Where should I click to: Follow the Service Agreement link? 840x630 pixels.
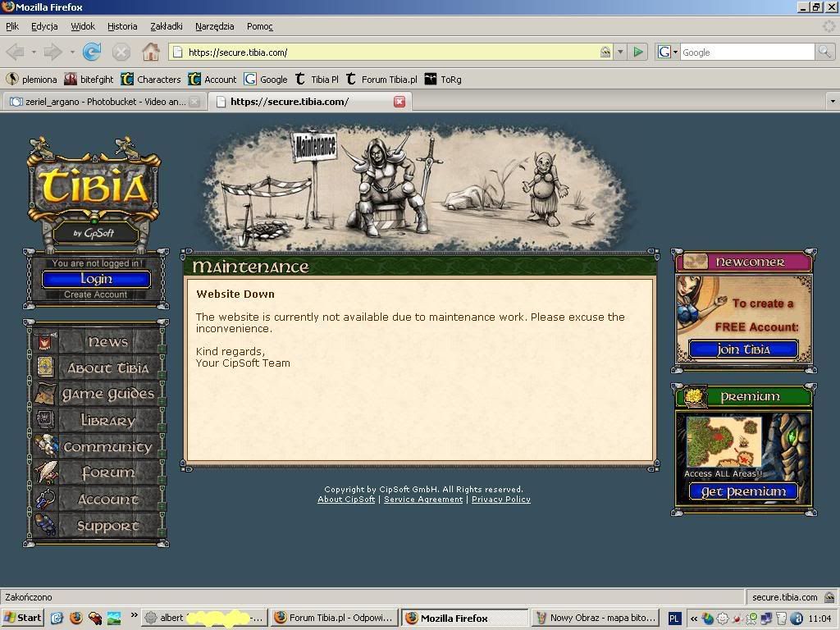click(x=423, y=500)
